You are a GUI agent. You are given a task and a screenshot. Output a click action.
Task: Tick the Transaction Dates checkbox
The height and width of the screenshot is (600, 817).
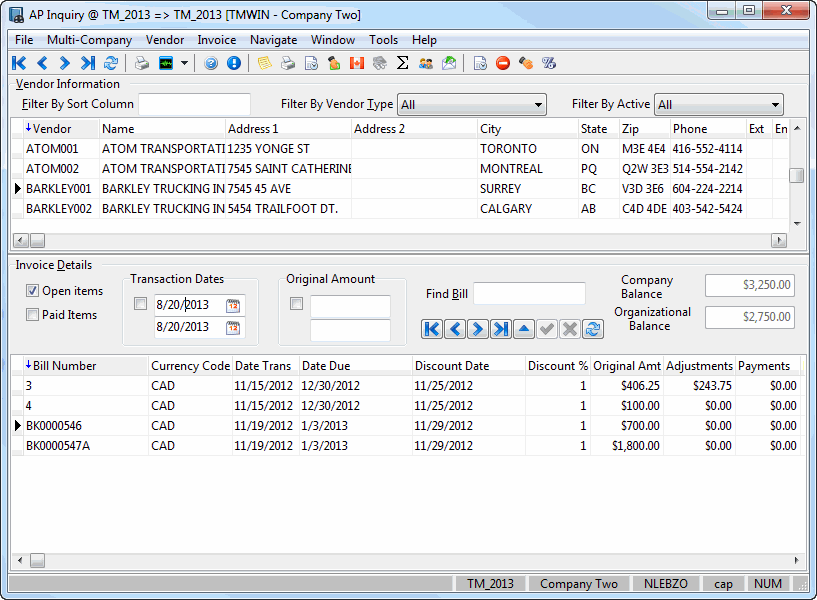141,304
